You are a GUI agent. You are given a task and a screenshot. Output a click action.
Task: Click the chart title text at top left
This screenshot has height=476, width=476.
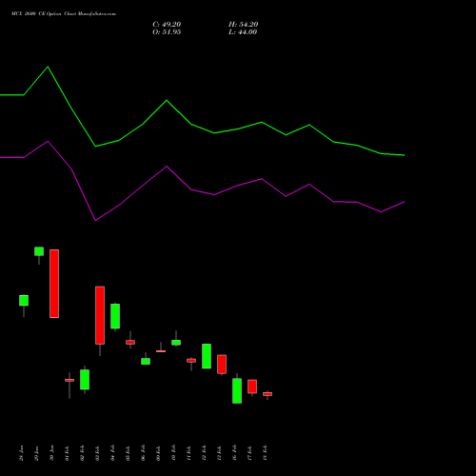pyautogui.click(x=64, y=14)
